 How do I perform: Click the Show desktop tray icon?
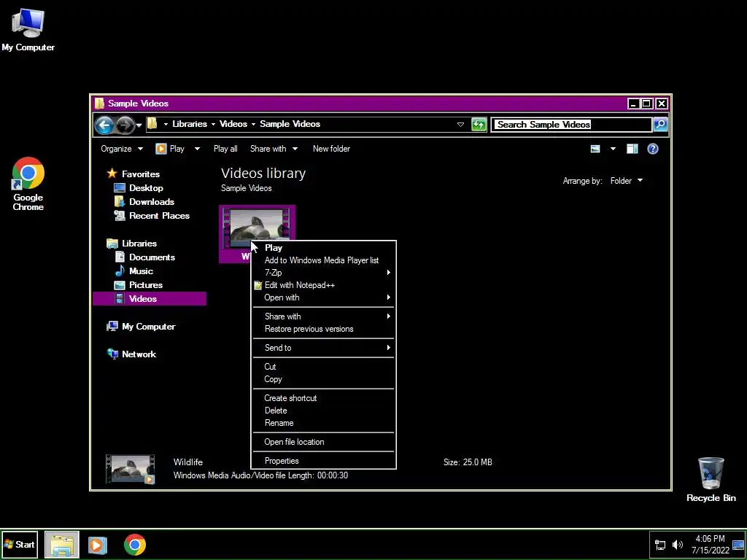click(738, 545)
